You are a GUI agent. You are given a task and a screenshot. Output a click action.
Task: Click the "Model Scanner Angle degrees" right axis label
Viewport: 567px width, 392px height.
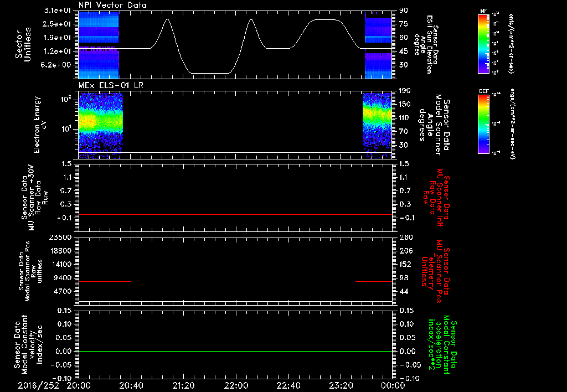434,125
